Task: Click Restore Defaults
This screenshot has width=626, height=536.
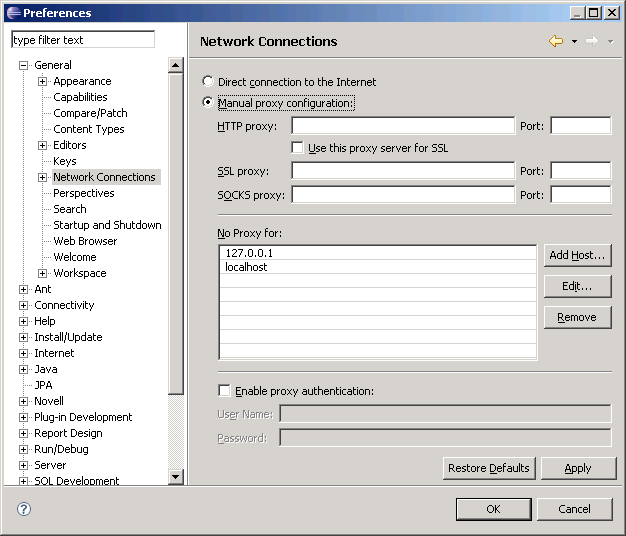Action: coord(489,468)
